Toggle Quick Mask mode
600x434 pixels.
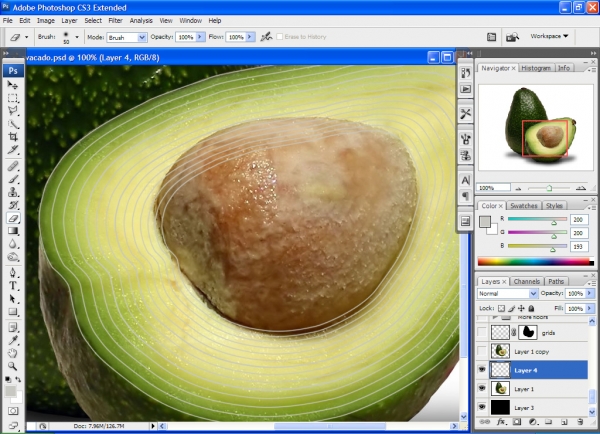[13, 411]
